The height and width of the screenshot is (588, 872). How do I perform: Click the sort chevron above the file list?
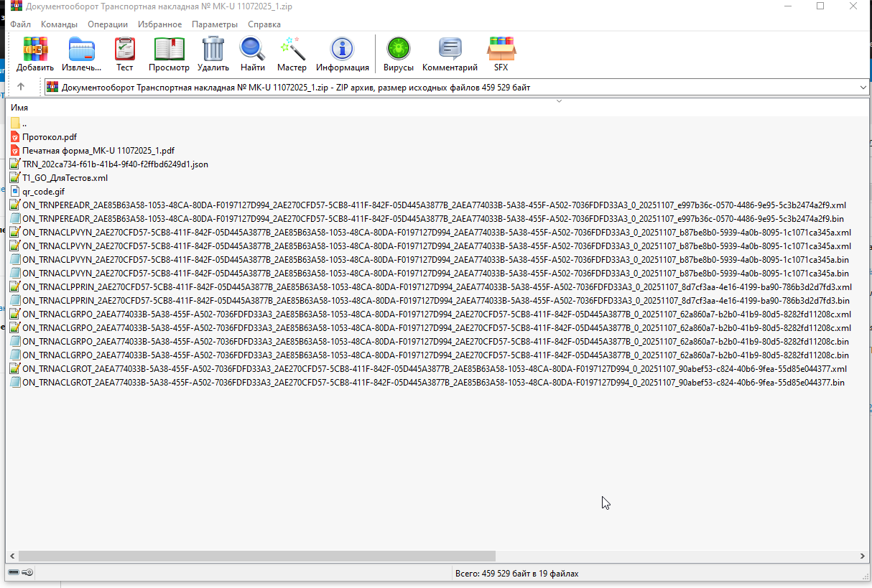click(559, 101)
